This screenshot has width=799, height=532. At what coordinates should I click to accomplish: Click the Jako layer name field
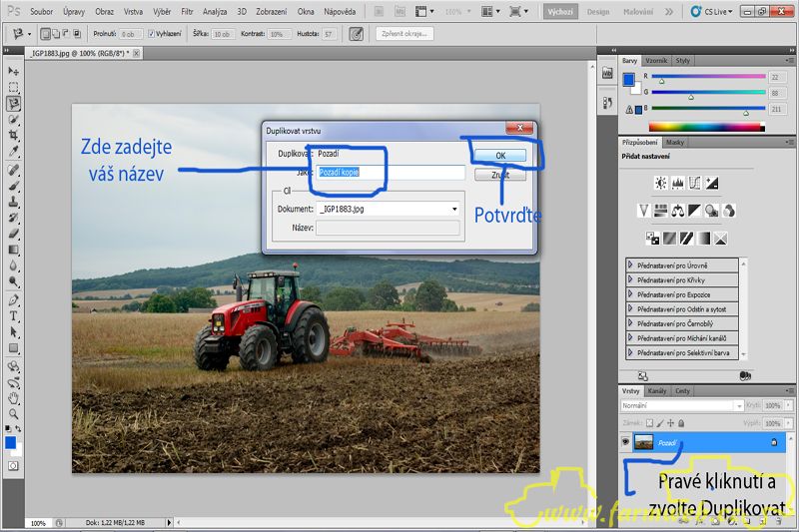[x=391, y=173]
